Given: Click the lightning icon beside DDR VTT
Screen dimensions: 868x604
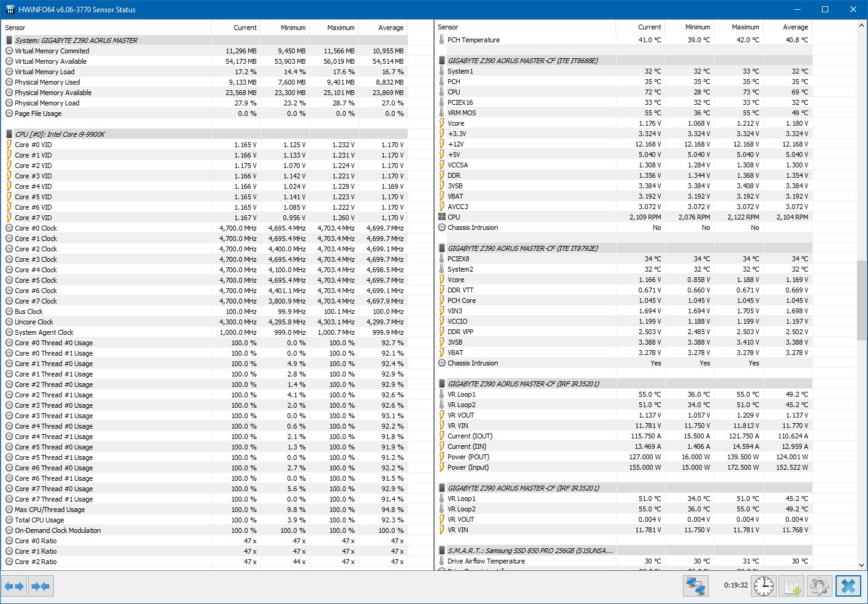Looking at the screenshot, I should (x=441, y=290).
